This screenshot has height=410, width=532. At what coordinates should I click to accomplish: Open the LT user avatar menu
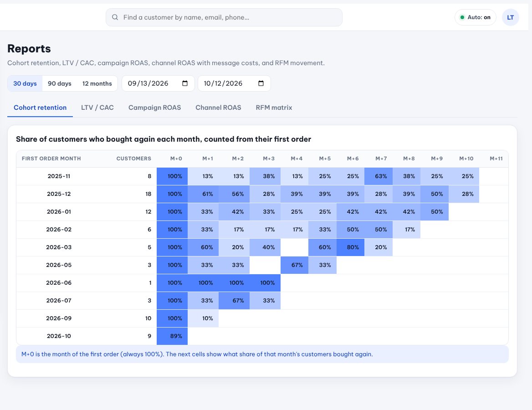pyautogui.click(x=510, y=17)
